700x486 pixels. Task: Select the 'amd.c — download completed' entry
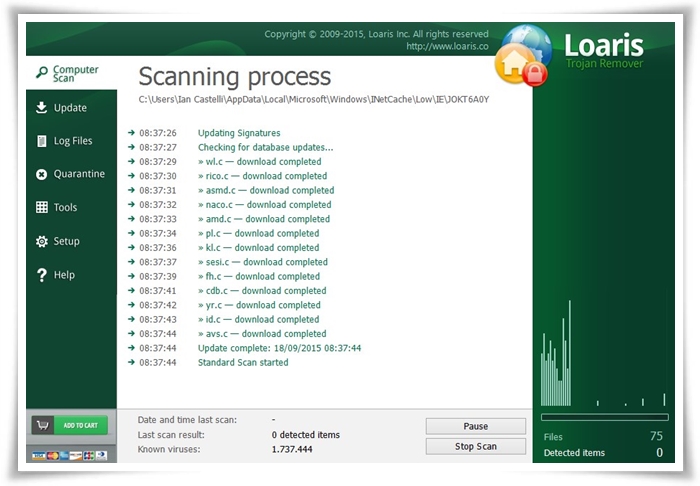264,219
